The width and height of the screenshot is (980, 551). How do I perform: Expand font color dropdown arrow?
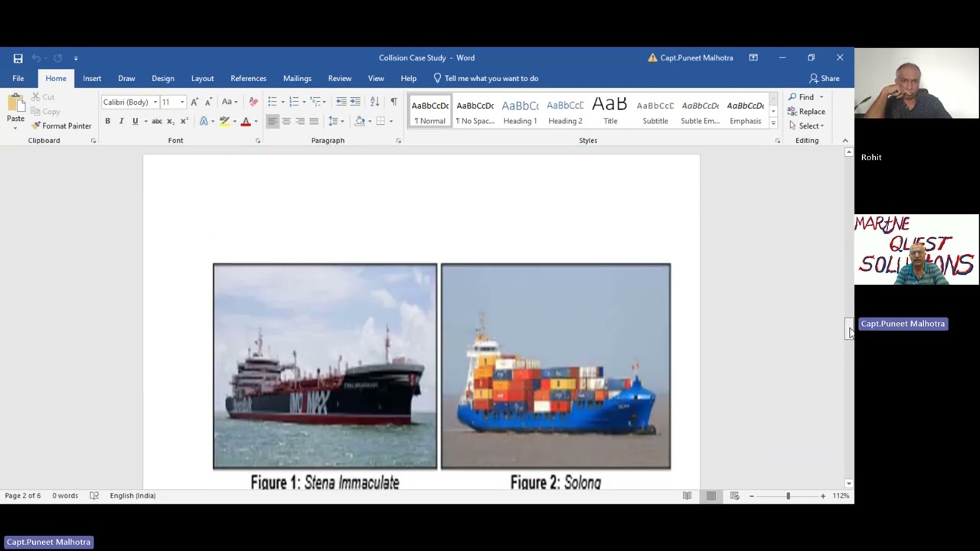click(256, 121)
